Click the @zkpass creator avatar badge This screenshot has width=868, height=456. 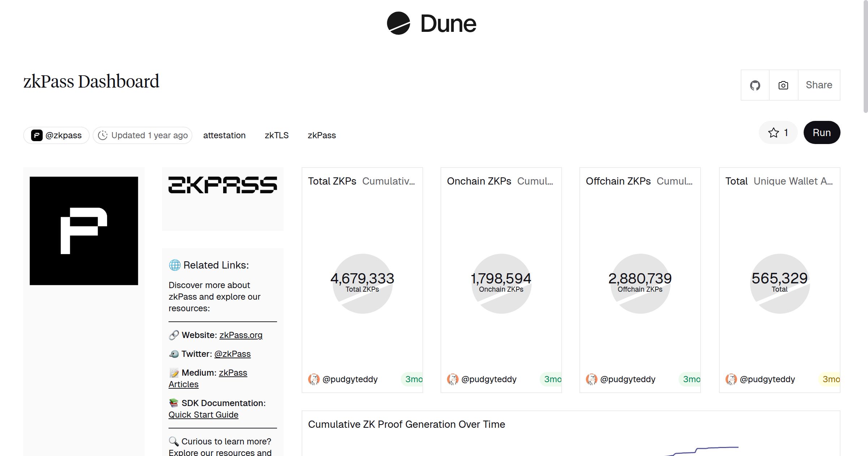(36, 135)
